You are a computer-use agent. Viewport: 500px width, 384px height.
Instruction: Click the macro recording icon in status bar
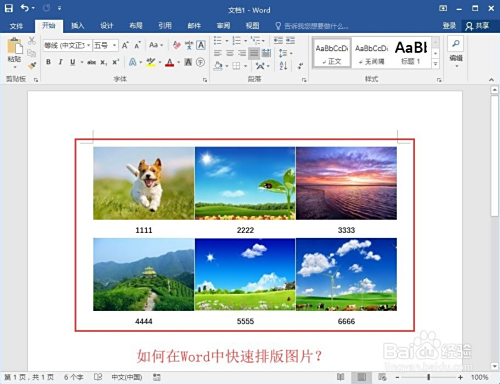[157, 377]
